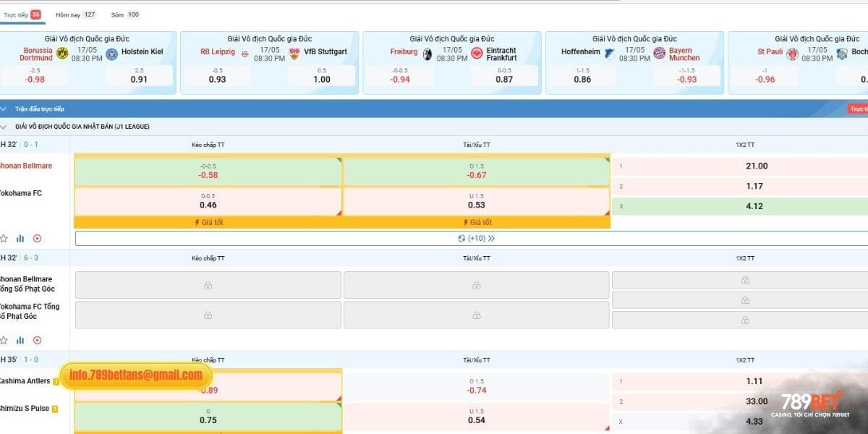
Task: Switch to the Hôm nay tab
Action: pyautogui.click(x=76, y=14)
